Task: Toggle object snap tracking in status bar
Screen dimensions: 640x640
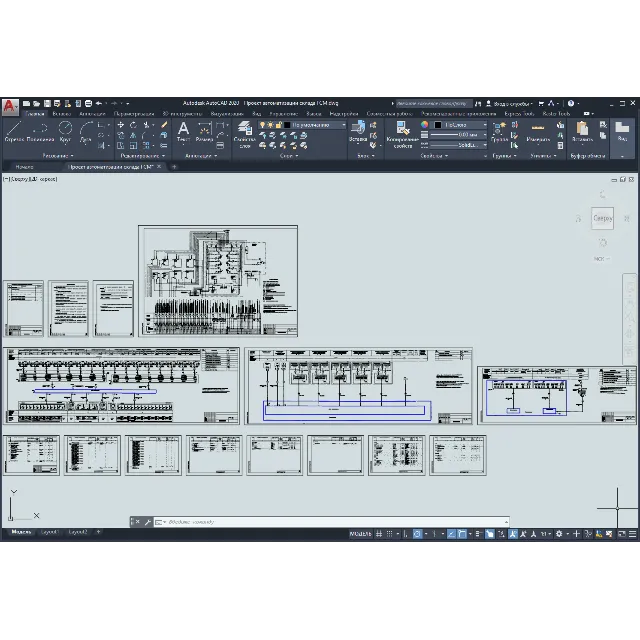Action: (451, 533)
